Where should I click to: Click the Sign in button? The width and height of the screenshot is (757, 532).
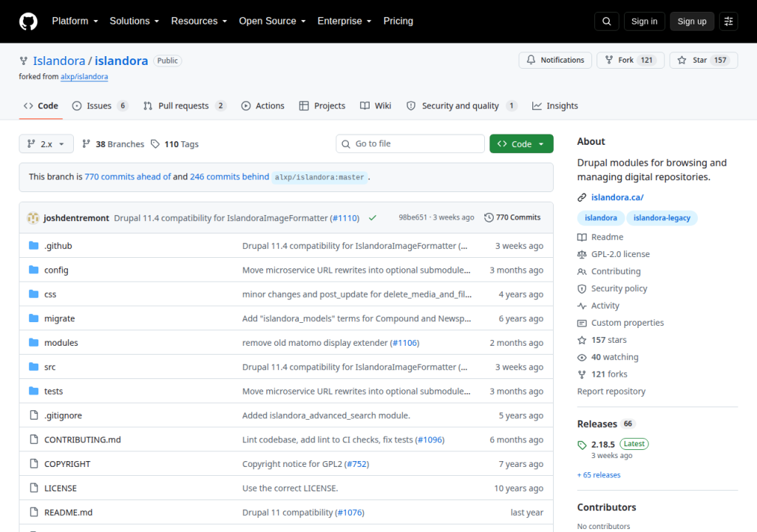[644, 21]
